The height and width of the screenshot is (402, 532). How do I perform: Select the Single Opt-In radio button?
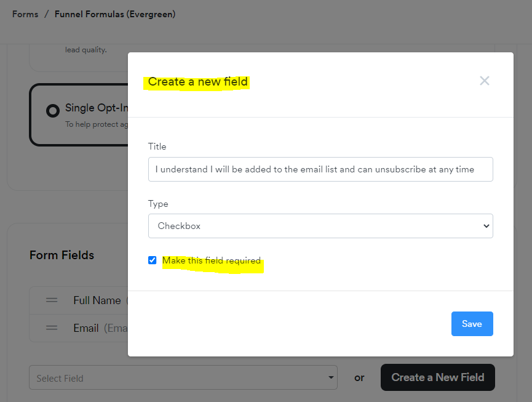pos(53,110)
